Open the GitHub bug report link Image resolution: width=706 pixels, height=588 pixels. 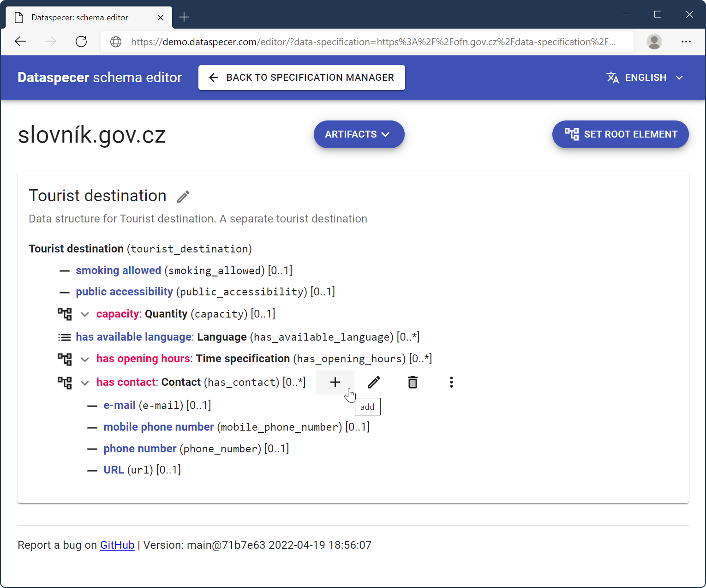pos(117,545)
